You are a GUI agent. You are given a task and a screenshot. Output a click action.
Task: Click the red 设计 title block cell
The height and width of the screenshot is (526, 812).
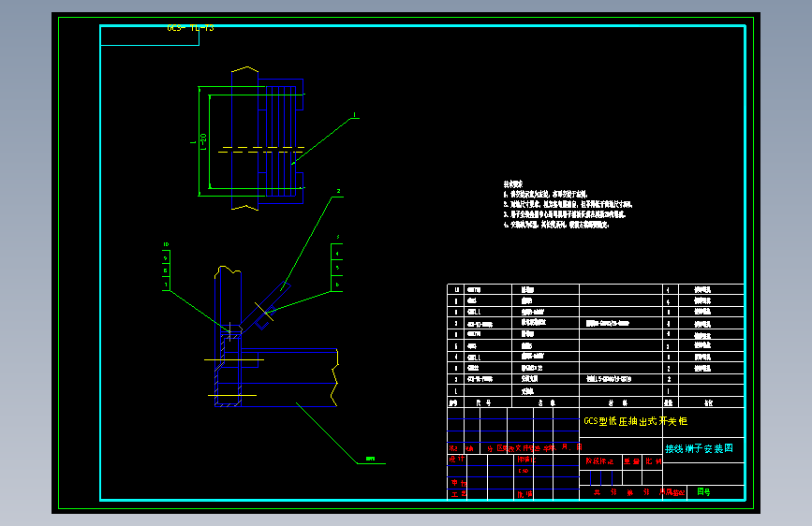(x=457, y=460)
